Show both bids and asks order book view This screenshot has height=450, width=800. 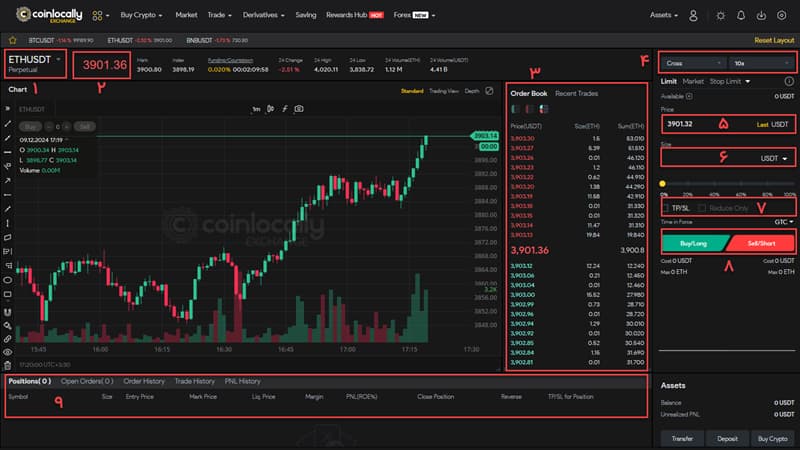(544, 109)
